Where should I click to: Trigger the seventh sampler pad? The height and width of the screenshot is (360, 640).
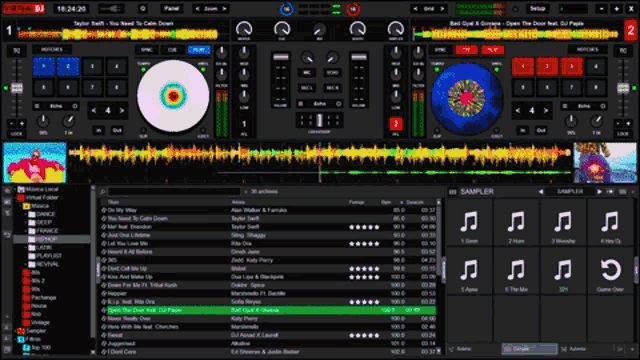coord(563,272)
